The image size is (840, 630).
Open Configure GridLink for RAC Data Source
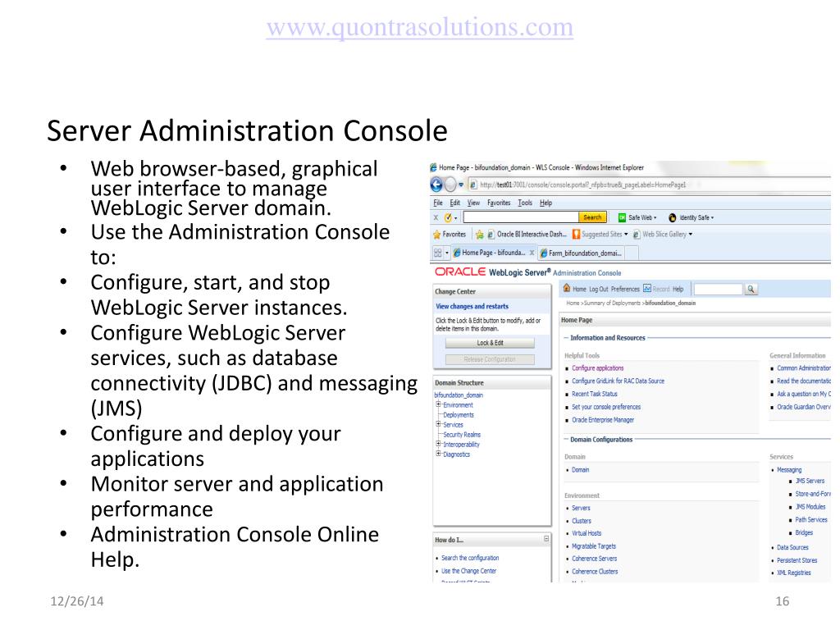coord(619,381)
